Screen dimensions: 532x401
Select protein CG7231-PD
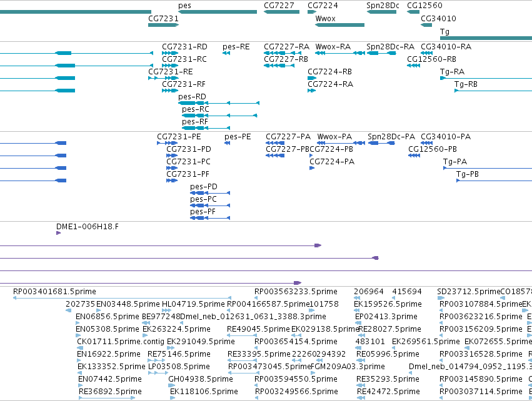[189, 149]
